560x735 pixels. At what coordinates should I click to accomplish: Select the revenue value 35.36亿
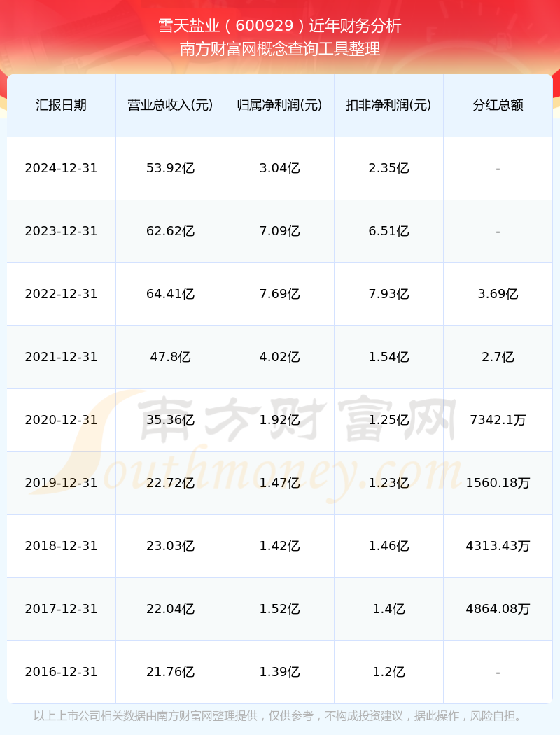point(171,420)
